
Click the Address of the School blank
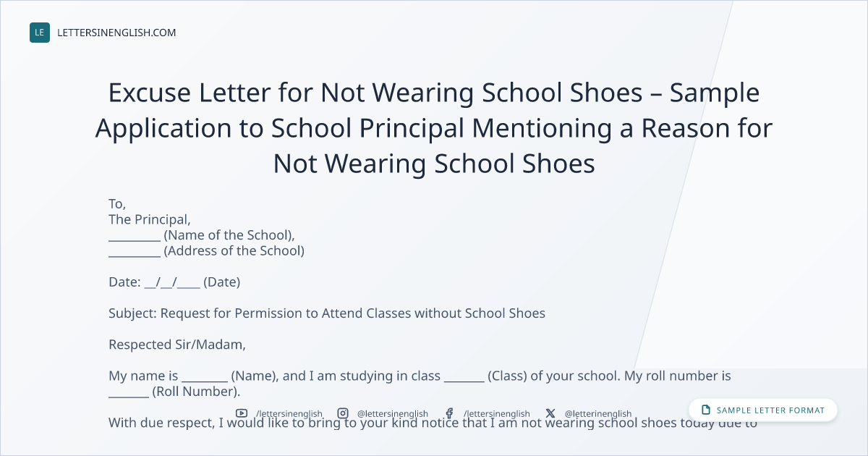(135, 252)
